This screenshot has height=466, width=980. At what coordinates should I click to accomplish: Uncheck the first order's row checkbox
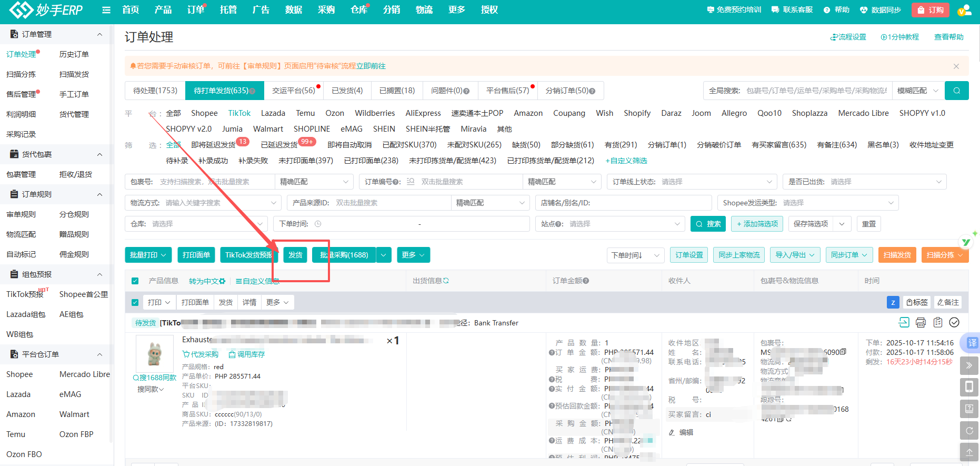[x=135, y=302]
